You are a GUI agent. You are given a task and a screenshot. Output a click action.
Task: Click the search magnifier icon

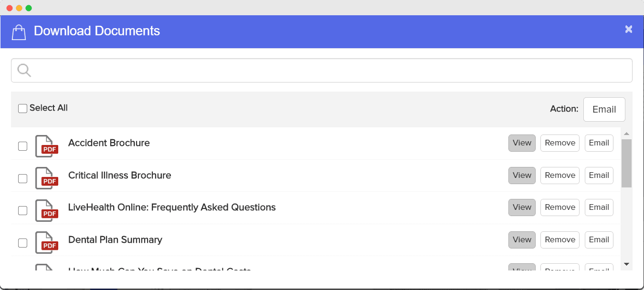click(x=24, y=71)
